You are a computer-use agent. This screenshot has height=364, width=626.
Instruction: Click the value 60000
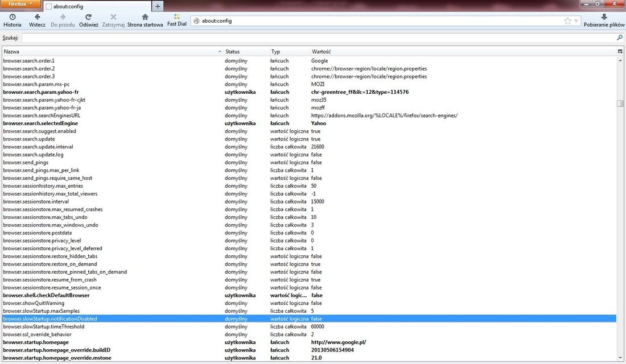tap(318, 326)
